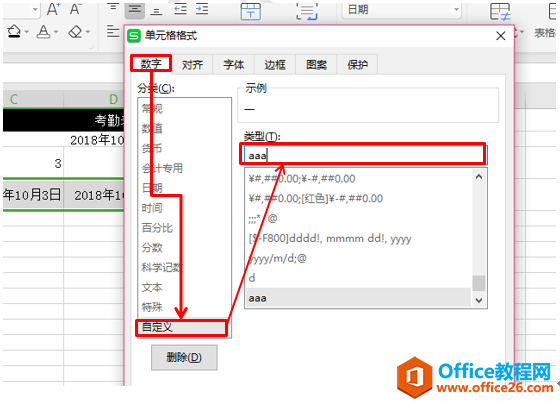Click the type list scroll down arrow
Screen dimensions: 560x405
click(479, 300)
